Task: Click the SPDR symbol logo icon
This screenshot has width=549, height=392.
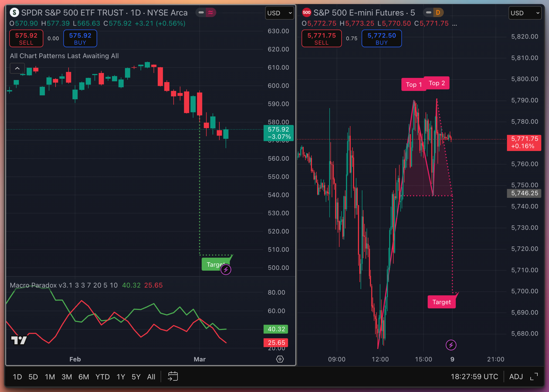Action: pyautogui.click(x=14, y=13)
